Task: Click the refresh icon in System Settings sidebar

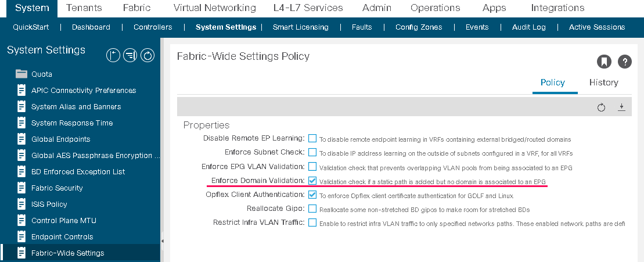Action: (147, 55)
